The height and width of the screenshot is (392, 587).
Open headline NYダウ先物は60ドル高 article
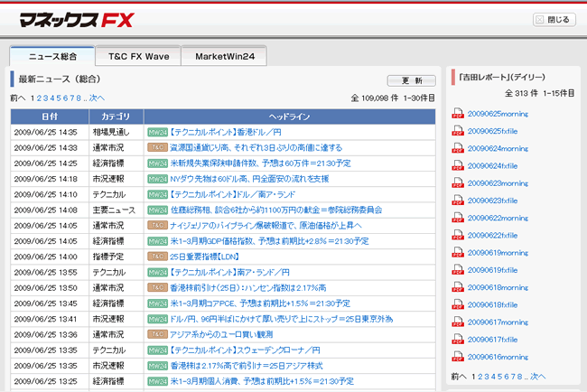249,179
